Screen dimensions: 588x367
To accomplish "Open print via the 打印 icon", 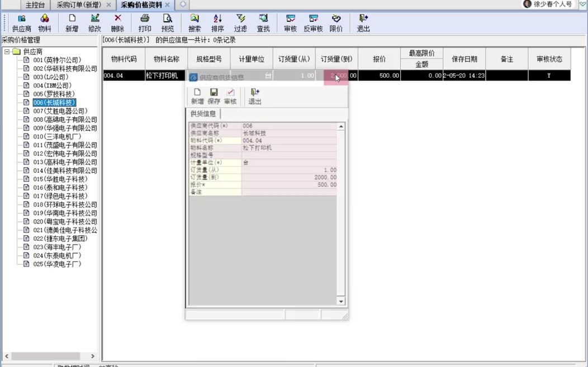I will pos(144,23).
